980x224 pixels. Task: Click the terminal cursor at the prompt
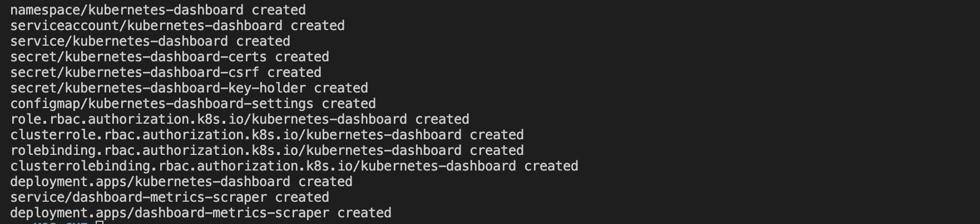100,222
